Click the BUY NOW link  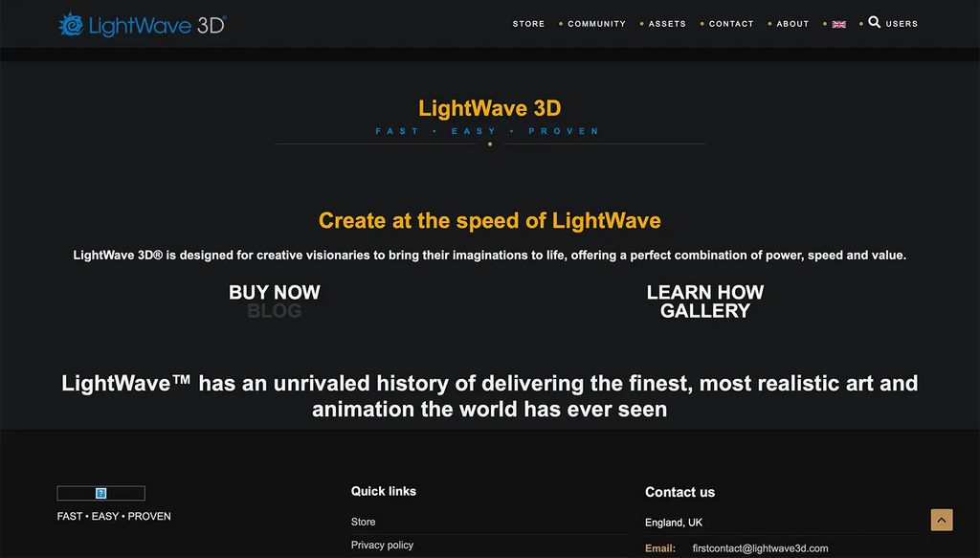(x=275, y=293)
